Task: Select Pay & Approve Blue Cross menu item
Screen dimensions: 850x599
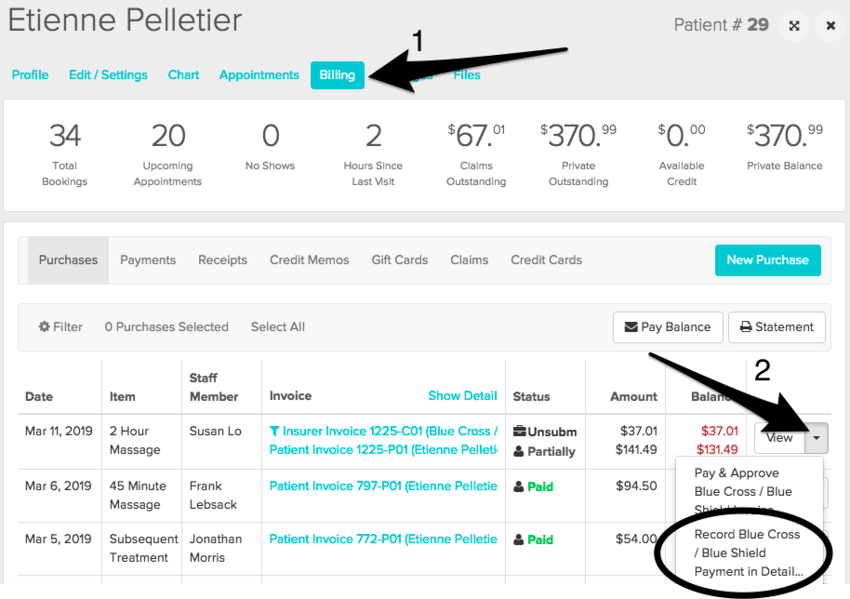Action: [743, 482]
